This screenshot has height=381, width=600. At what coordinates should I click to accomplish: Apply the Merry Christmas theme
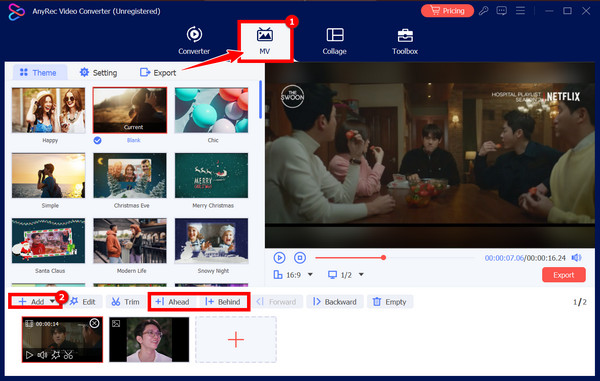[212, 176]
